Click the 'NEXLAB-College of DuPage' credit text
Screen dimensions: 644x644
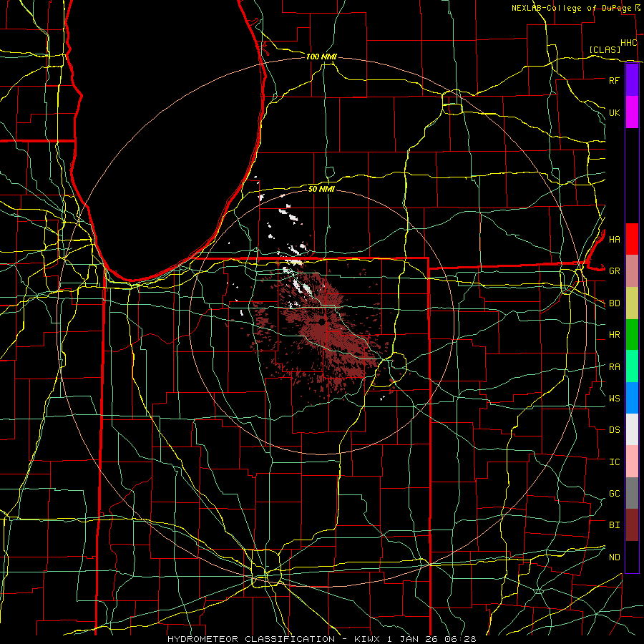point(571,8)
